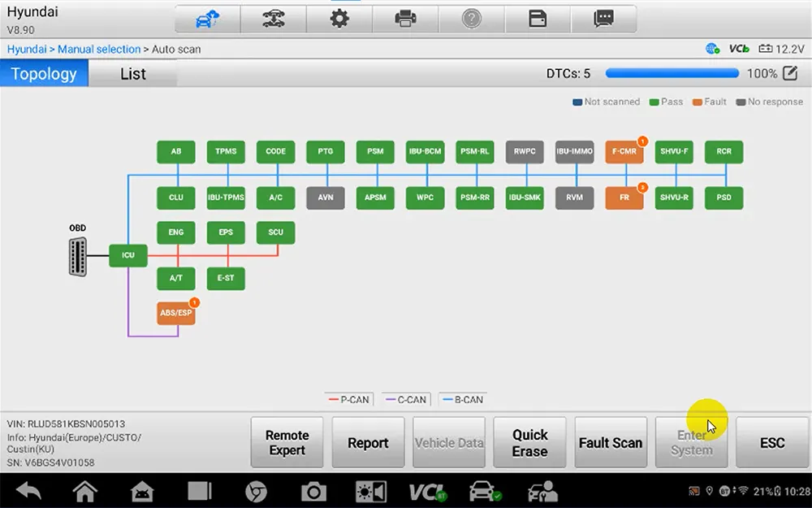Select the PSD module node

coord(724,198)
